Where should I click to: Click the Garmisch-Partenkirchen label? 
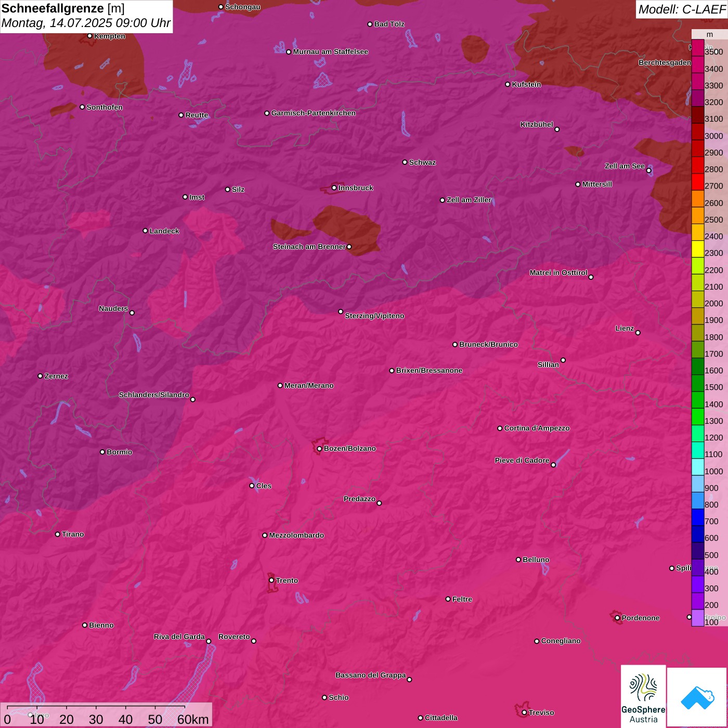coord(314,113)
